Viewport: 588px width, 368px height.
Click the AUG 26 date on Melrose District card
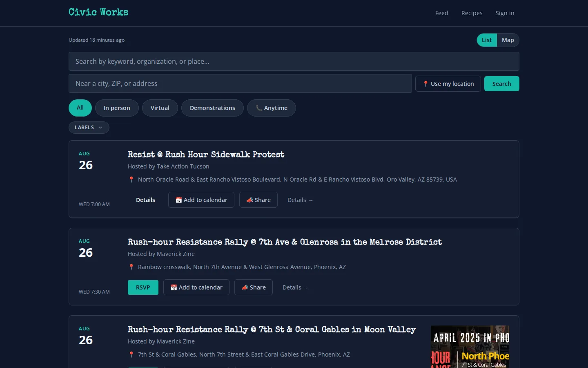[x=86, y=248]
